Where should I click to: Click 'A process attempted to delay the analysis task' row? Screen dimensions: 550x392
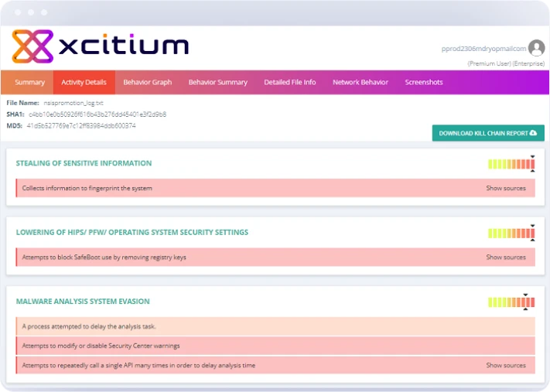pyautogui.click(x=275, y=326)
